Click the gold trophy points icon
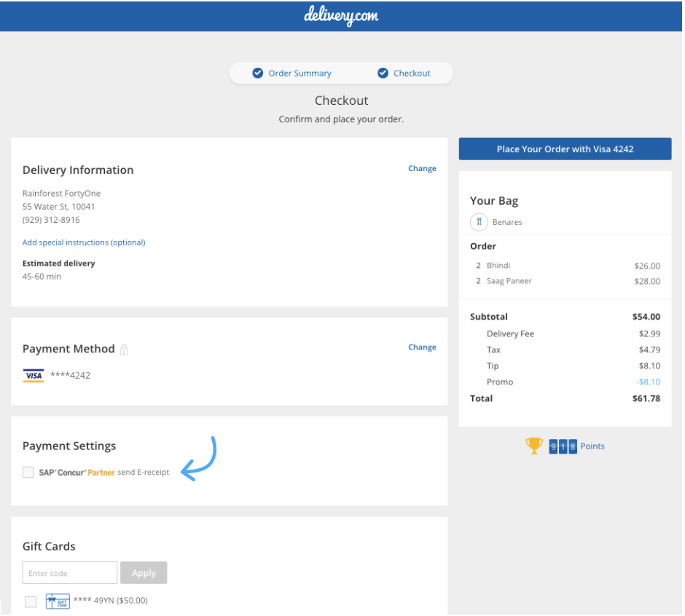 click(x=534, y=446)
